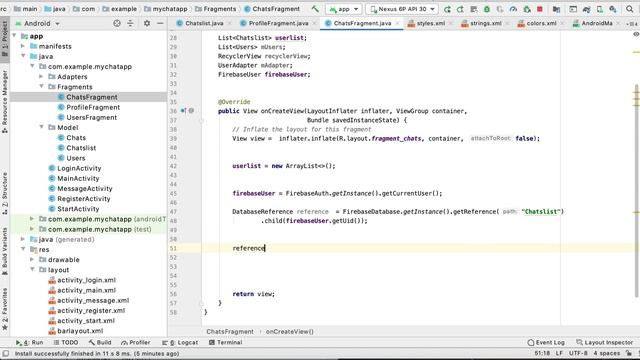
Task: Open Project panel settings gear
Action: 147,23
